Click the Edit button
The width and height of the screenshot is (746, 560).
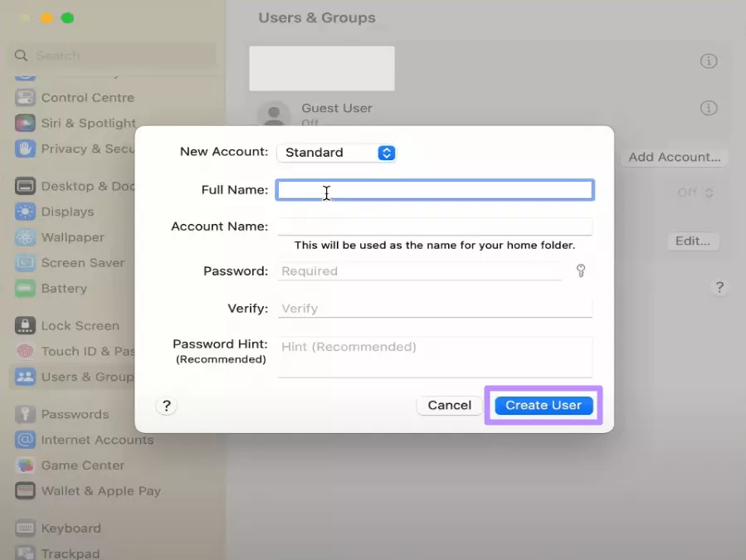(x=693, y=241)
